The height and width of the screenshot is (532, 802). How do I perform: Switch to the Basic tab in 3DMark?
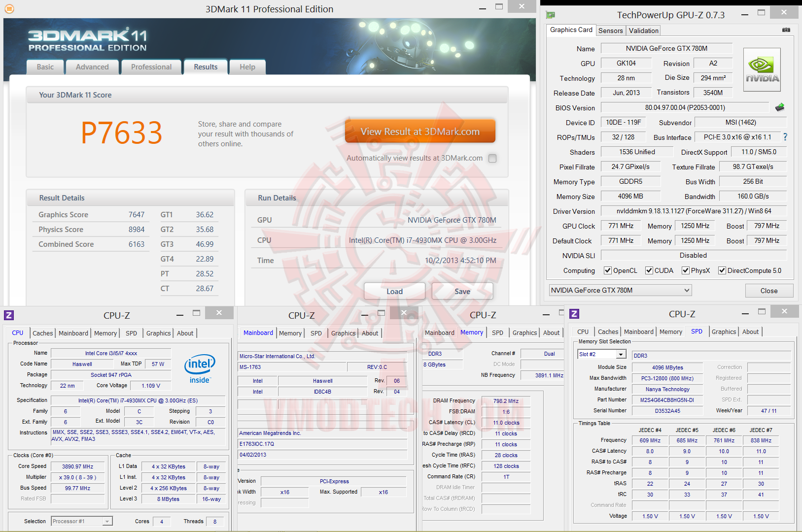45,67
